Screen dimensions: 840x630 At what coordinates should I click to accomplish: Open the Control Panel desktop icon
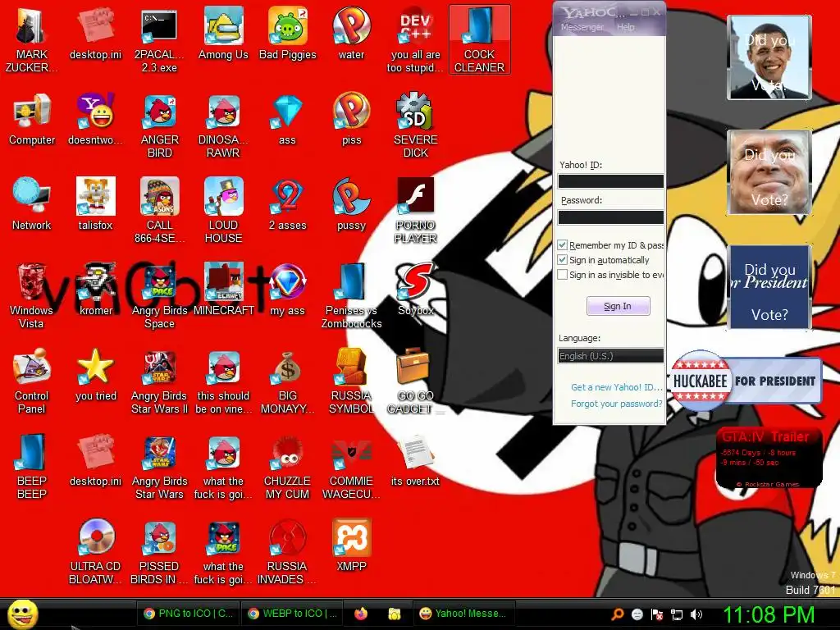point(32,381)
